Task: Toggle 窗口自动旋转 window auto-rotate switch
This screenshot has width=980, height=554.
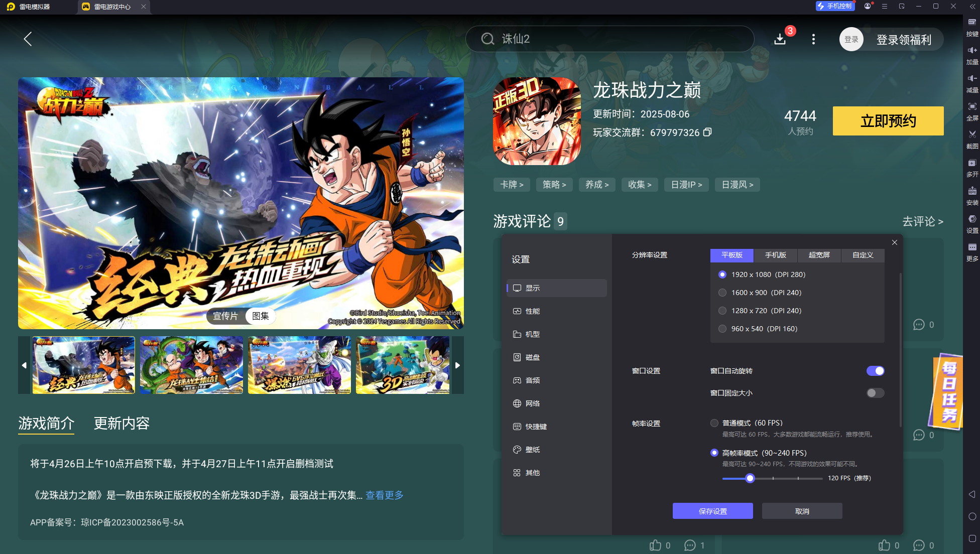Action: pyautogui.click(x=875, y=371)
